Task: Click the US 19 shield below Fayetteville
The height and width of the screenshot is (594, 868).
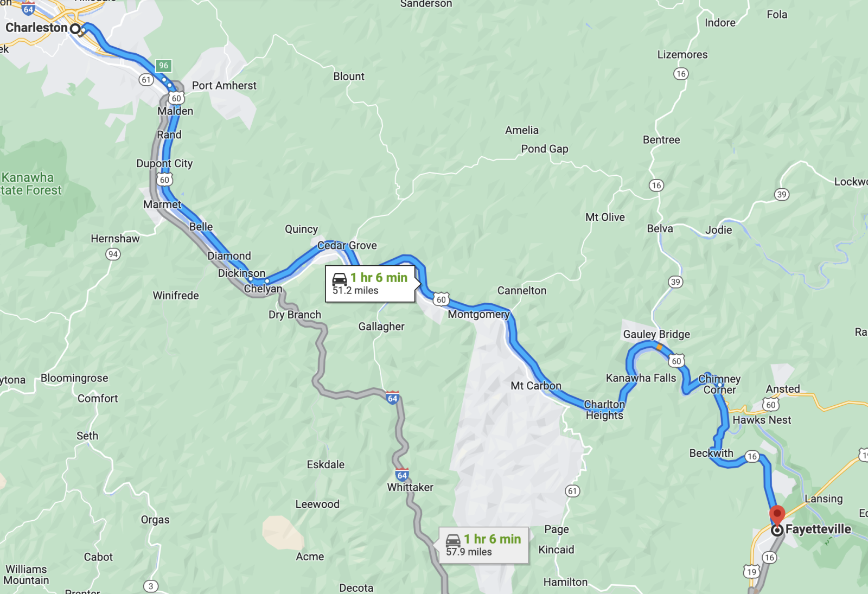Action: [751, 571]
